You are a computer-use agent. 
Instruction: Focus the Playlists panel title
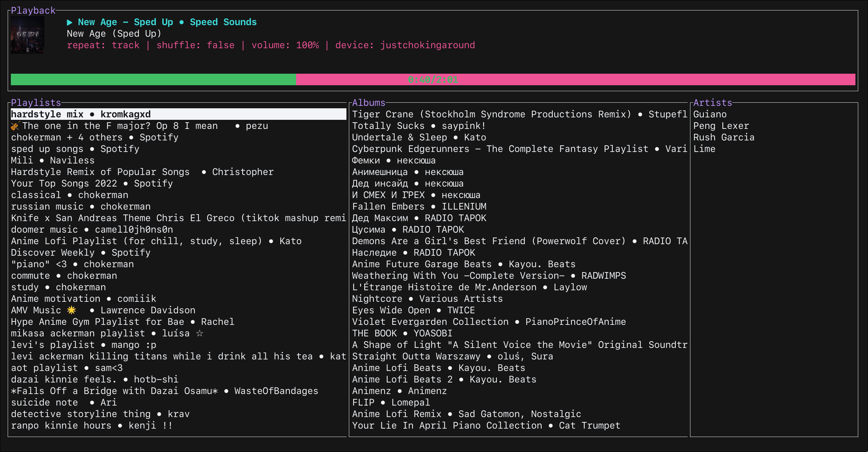(36, 103)
